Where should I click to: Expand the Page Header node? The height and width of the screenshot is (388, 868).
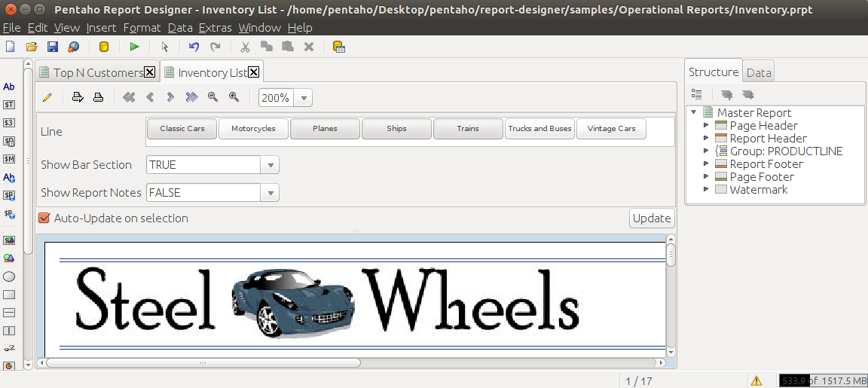(706, 126)
